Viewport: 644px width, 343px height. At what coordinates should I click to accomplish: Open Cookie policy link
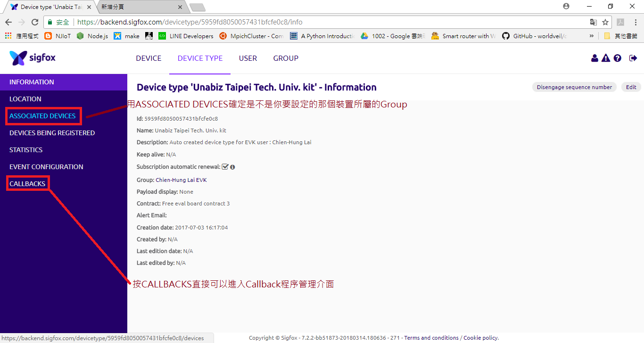point(481,338)
